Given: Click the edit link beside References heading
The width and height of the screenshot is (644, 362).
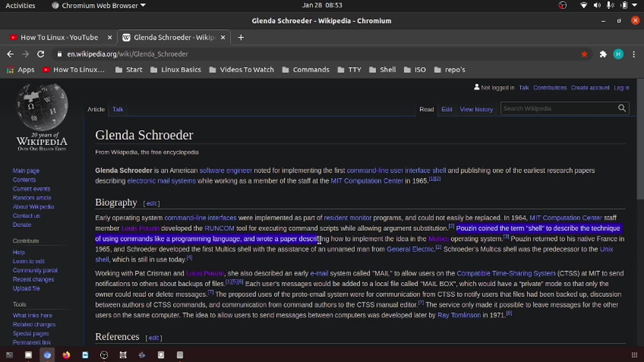Looking at the screenshot, I should [153, 338].
